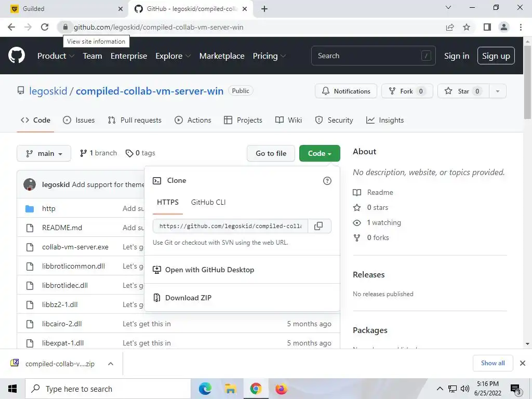Open the Pull requests tab
532x399 pixels.
point(135,120)
